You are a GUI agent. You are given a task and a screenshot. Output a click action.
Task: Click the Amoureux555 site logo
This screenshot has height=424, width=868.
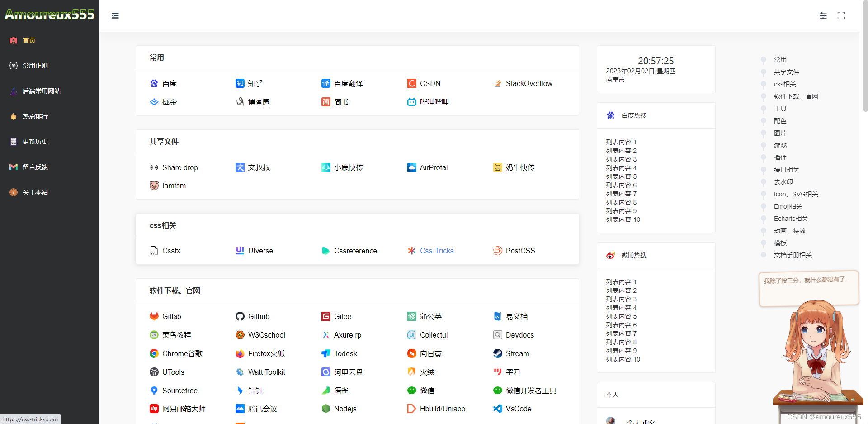(50, 15)
